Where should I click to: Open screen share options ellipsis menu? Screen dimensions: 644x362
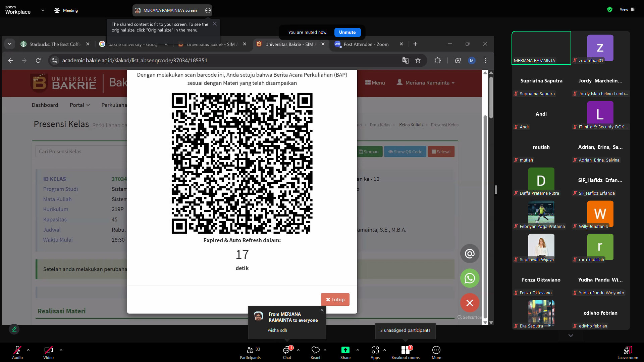click(x=208, y=10)
